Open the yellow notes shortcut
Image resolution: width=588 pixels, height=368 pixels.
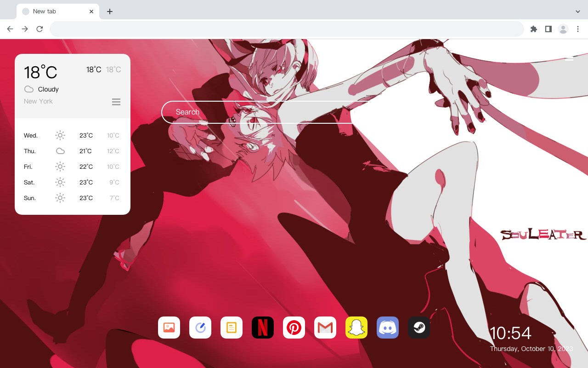pyautogui.click(x=232, y=328)
